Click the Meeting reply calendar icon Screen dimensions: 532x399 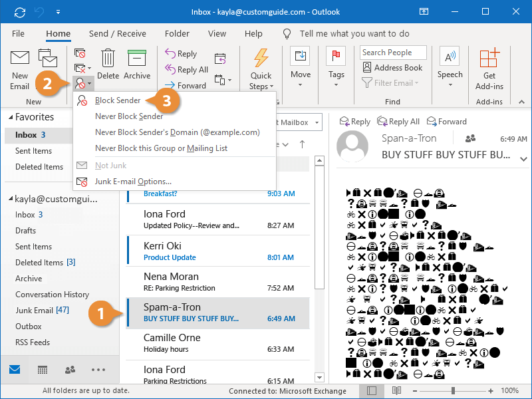[x=220, y=59]
